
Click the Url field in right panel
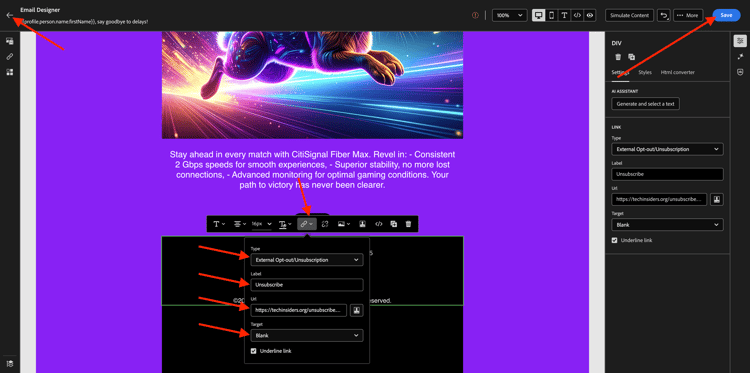point(659,199)
